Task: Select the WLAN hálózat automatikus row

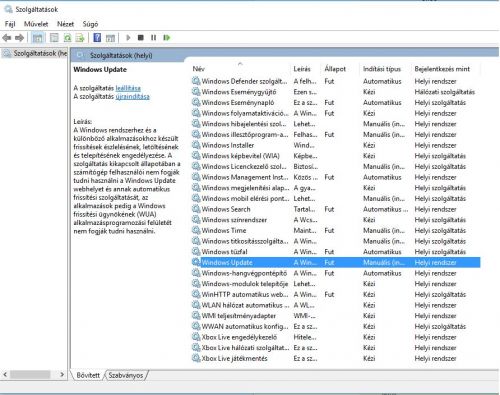Action: (336, 305)
